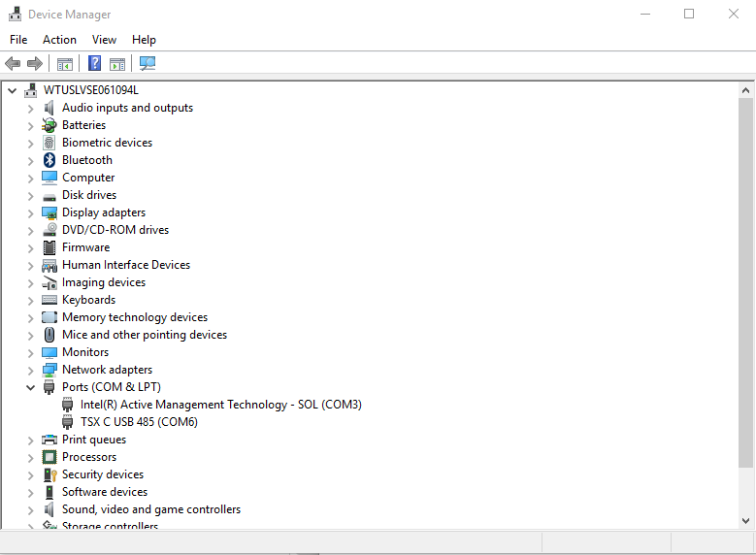The image size is (756, 555).
Task: Maximize the Device Manager window
Action: pyautogui.click(x=689, y=14)
